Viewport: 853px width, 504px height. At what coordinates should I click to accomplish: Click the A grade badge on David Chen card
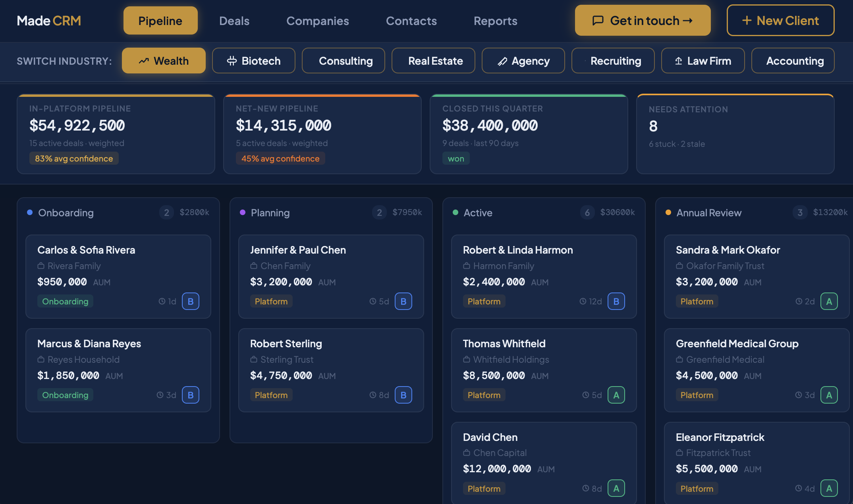point(616,489)
